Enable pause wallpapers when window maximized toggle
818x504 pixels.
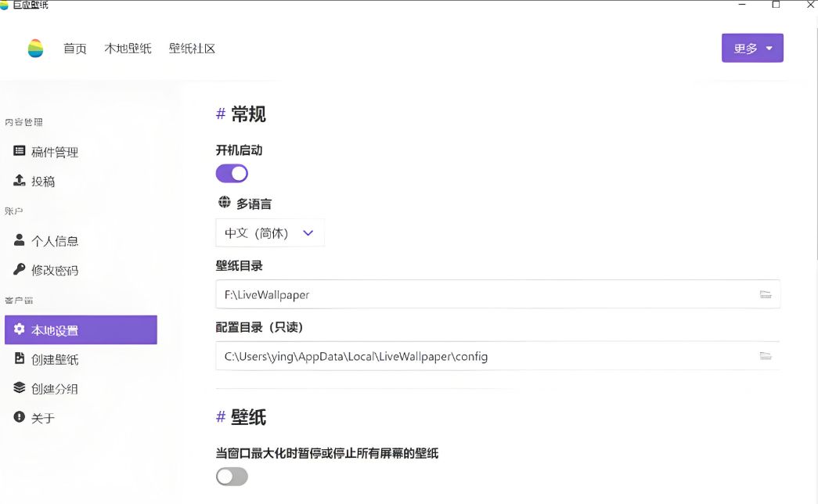click(232, 477)
